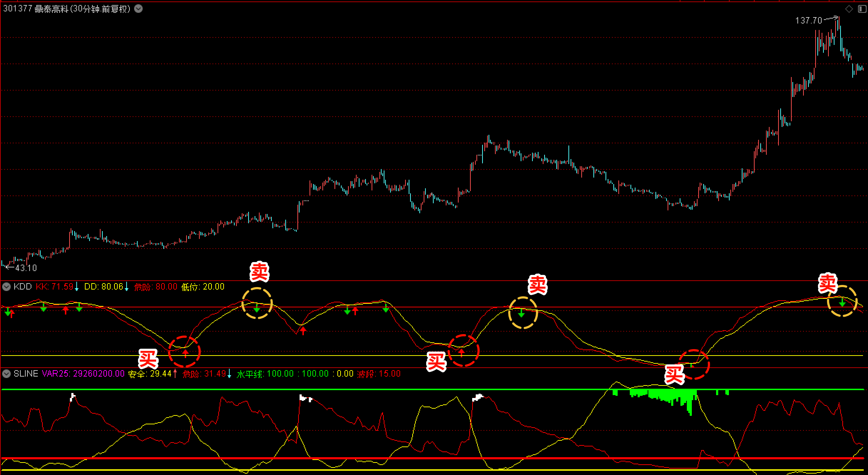This screenshot has height=475, width=868.
Task: Click the 43.10 low price label
Action: pos(26,268)
